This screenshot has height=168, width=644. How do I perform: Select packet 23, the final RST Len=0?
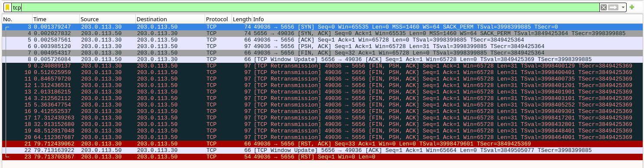tap(322, 157)
